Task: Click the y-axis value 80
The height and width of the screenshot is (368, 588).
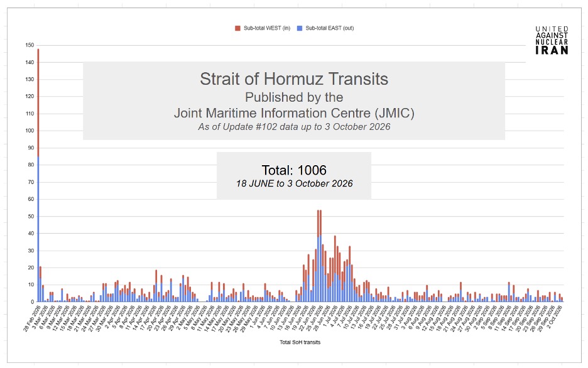Action: pos(31,165)
